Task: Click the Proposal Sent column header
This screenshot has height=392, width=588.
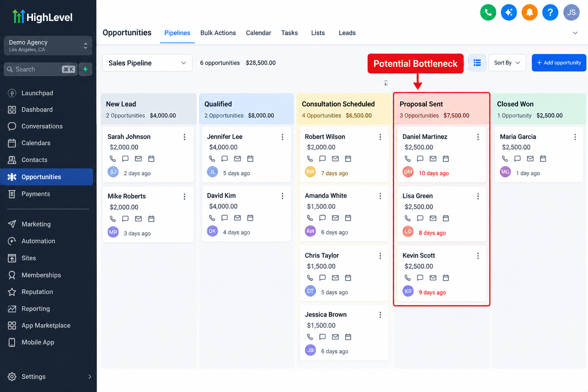Action: click(441, 109)
